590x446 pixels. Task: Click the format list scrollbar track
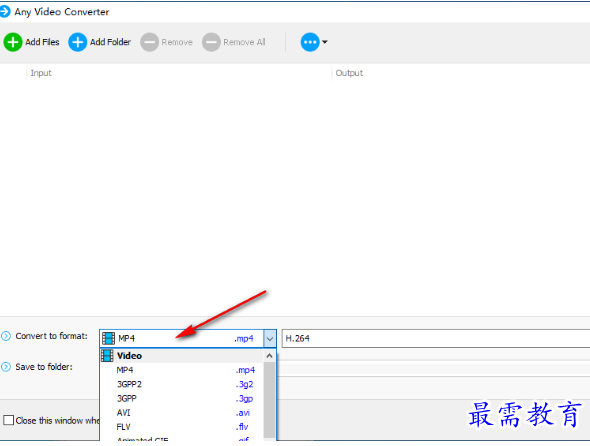(269, 400)
